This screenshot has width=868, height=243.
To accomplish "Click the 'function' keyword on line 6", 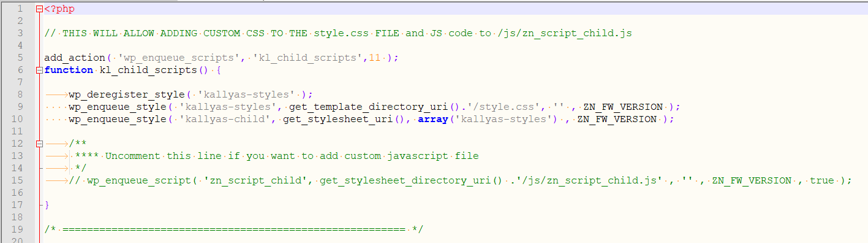I will coord(69,70).
